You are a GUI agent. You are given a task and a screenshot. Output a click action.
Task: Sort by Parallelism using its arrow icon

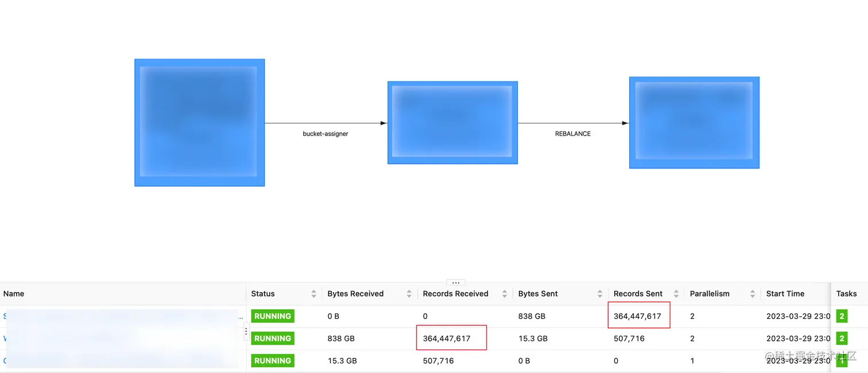(x=752, y=294)
